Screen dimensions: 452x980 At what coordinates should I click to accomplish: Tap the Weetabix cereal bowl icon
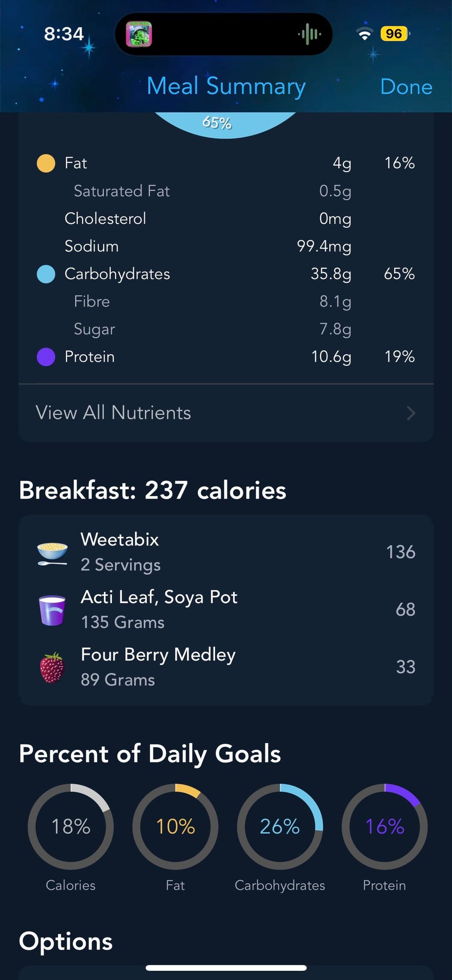click(52, 553)
